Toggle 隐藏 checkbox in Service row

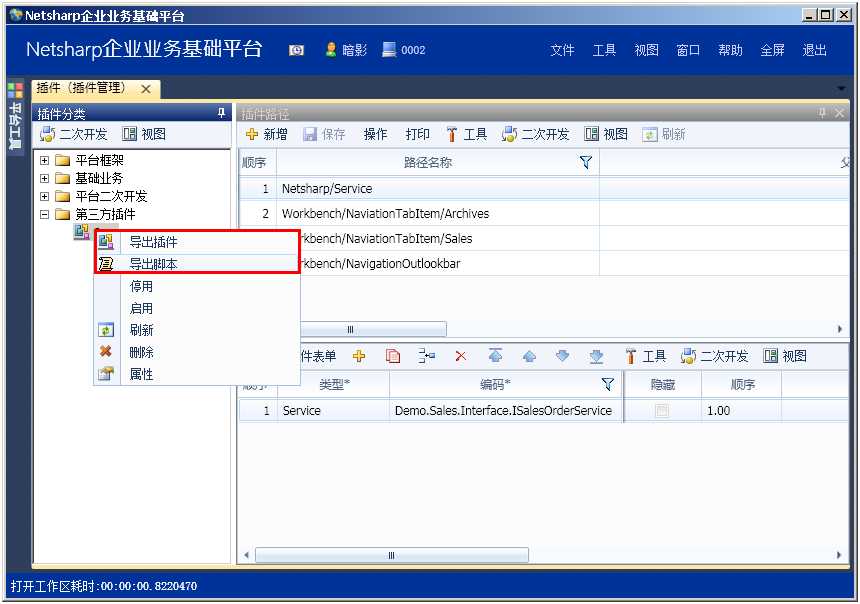pos(662,410)
